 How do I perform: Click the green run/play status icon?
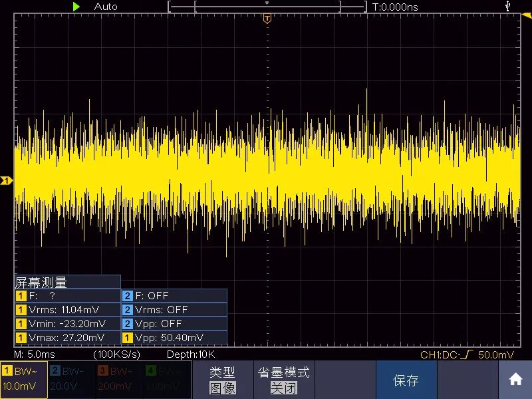[x=76, y=7]
